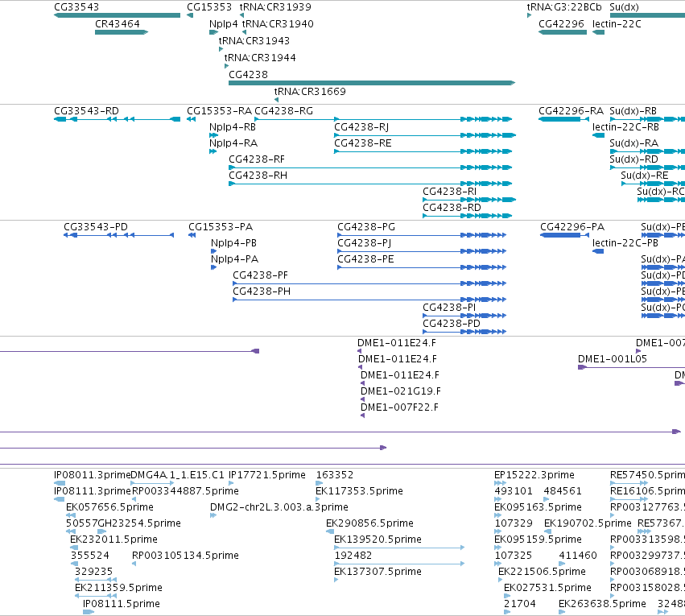685x616 pixels.
Task: Click transcript CG4238-RJ
Action: [425, 135]
